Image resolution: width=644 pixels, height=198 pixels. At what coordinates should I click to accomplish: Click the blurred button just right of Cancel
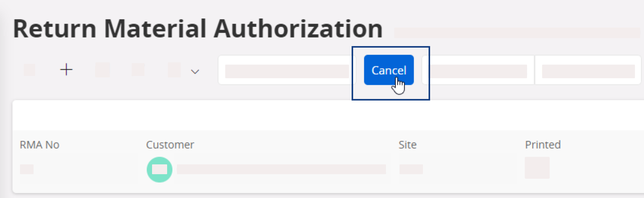[x=478, y=71]
